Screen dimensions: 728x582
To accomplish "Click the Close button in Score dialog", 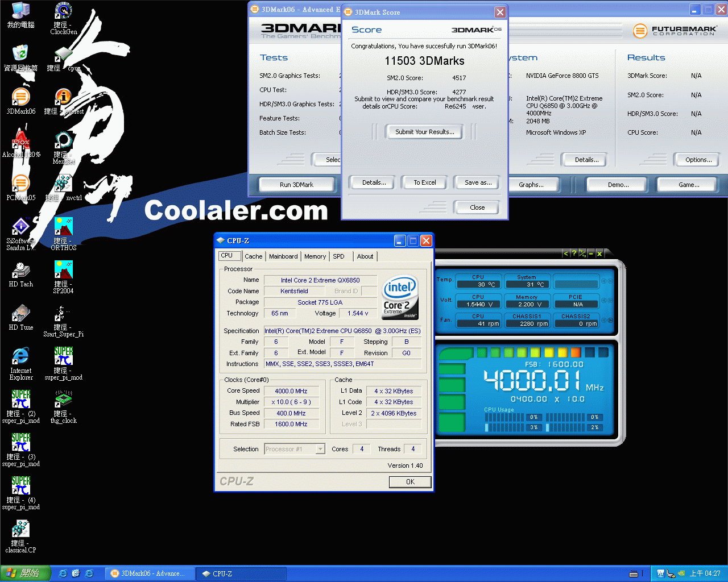I will (477, 207).
